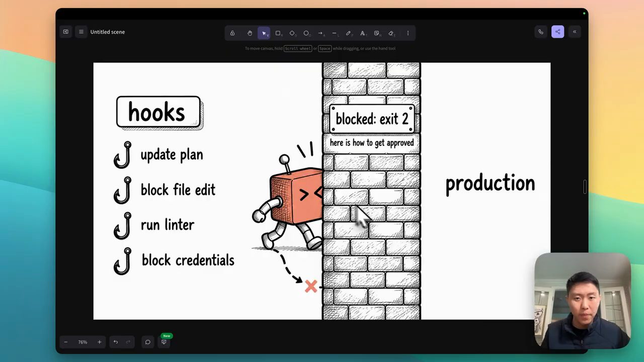
Task: Select the sticky note tool
Action: point(376,33)
